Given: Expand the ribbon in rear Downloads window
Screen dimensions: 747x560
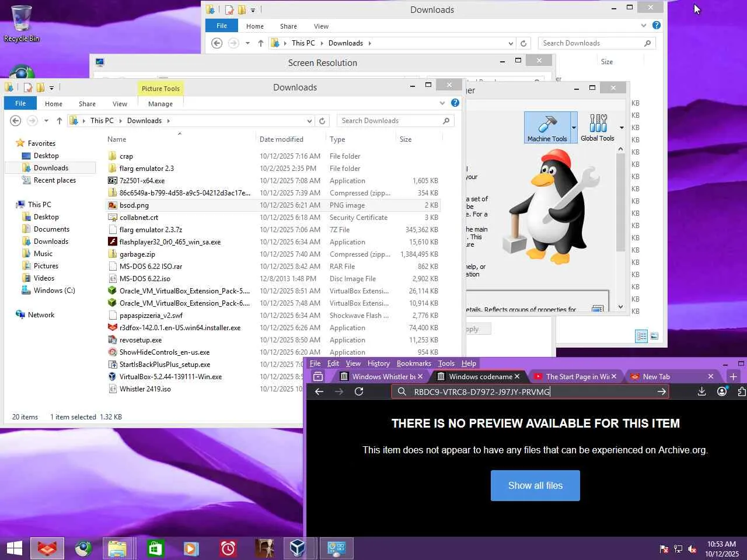Looking at the screenshot, I should point(644,26).
